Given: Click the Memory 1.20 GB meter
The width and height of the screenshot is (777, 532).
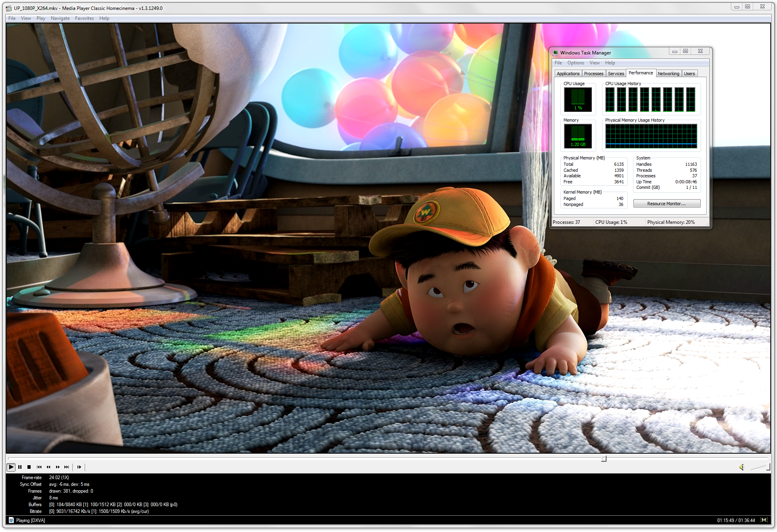Looking at the screenshot, I should pos(578,136).
